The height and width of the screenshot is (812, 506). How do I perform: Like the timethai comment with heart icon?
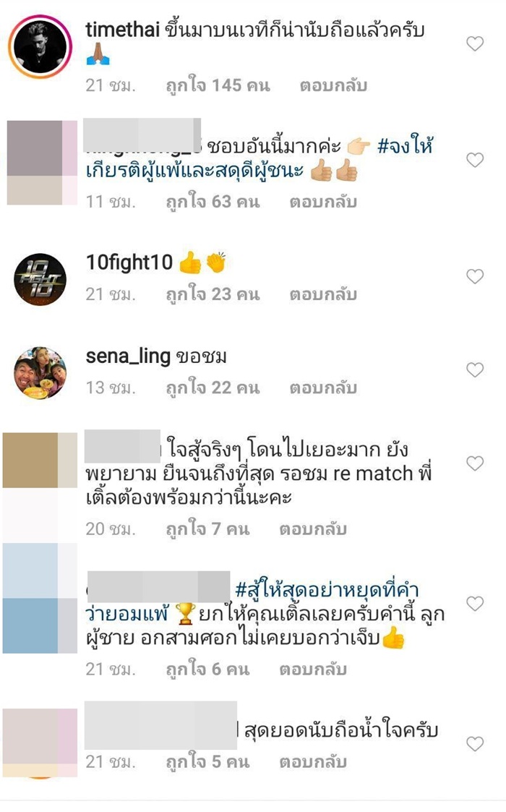[x=475, y=44]
